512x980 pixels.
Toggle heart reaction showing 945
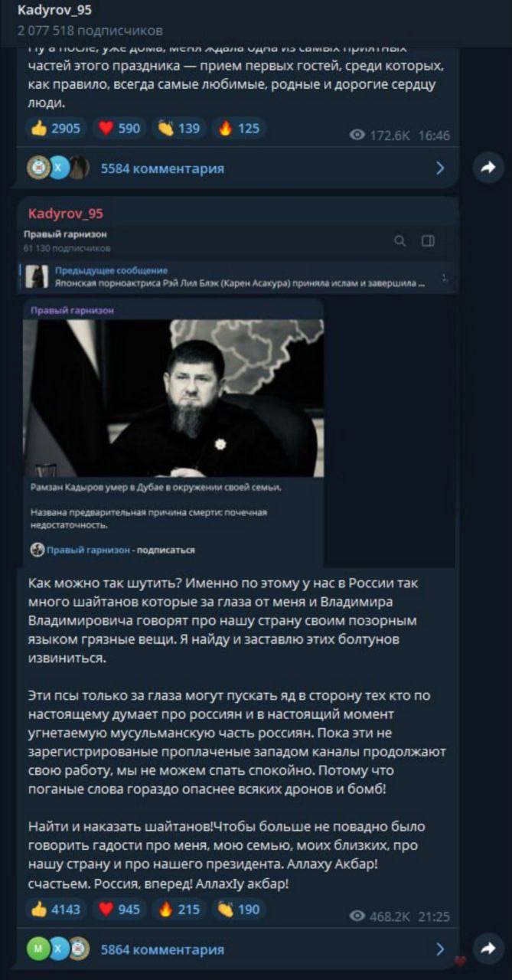click(121, 910)
